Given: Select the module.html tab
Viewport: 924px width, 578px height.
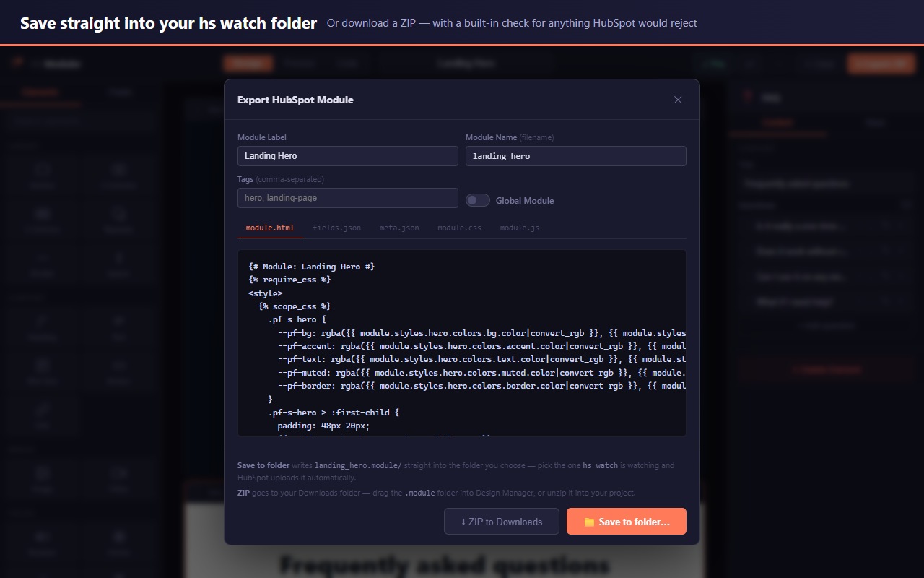Looking at the screenshot, I should coord(270,228).
